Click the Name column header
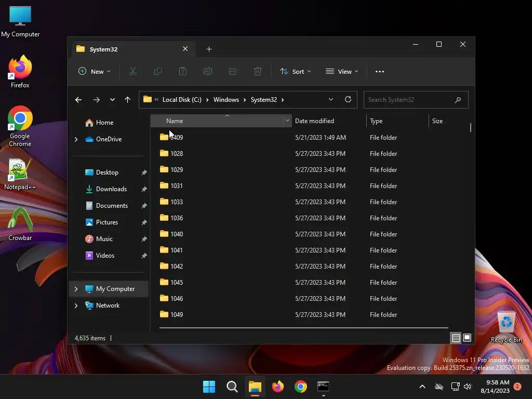The image size is (532, 399). coord(217,121)
